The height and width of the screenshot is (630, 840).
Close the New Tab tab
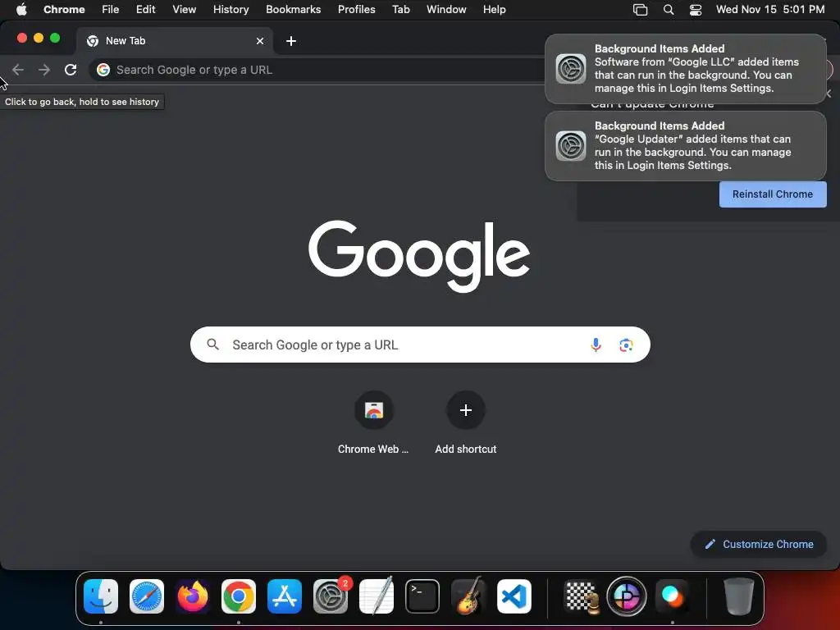click(x=260, y=41)
